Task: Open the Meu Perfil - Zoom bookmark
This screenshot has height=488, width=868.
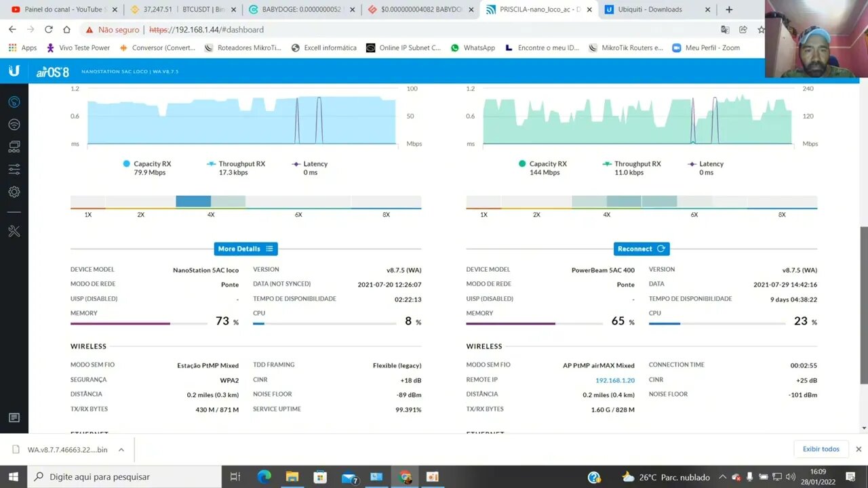Action: 706,48
